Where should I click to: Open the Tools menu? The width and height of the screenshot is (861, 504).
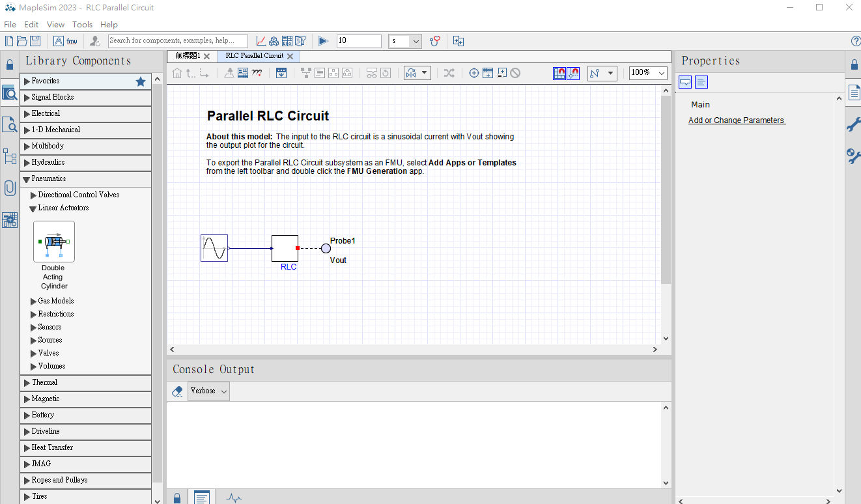83,24
